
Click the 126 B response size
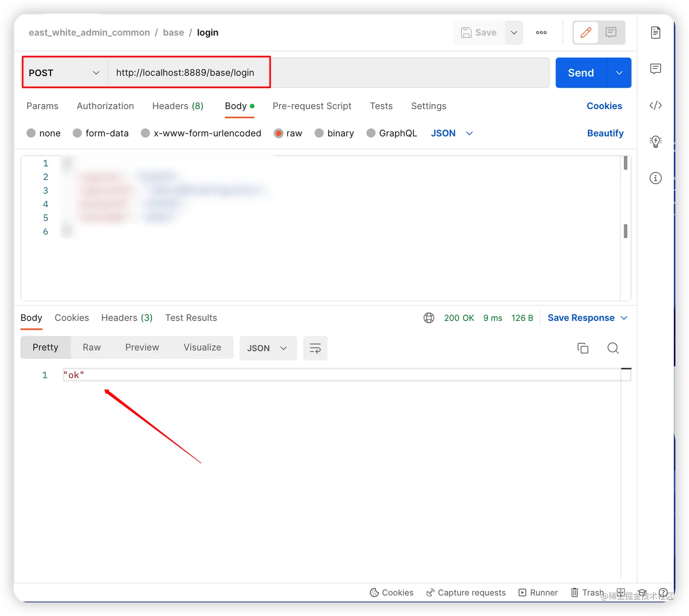[x=522, y=318]
